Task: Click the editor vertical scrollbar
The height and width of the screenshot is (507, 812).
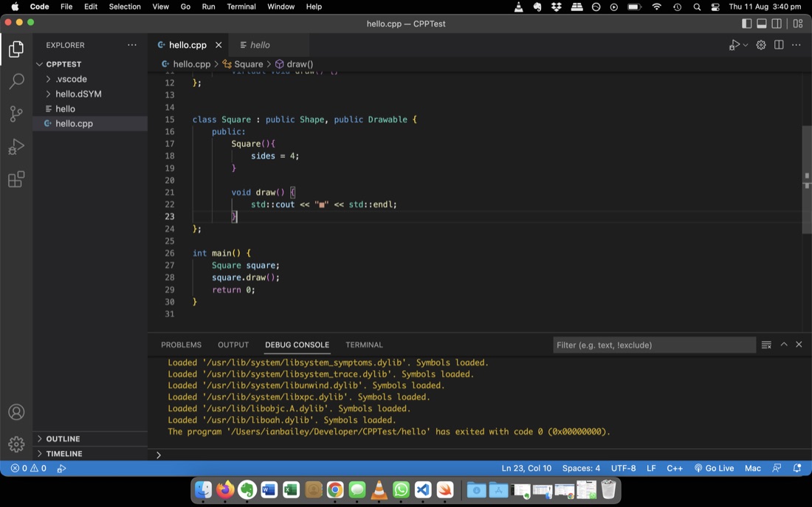Action: 807,179
